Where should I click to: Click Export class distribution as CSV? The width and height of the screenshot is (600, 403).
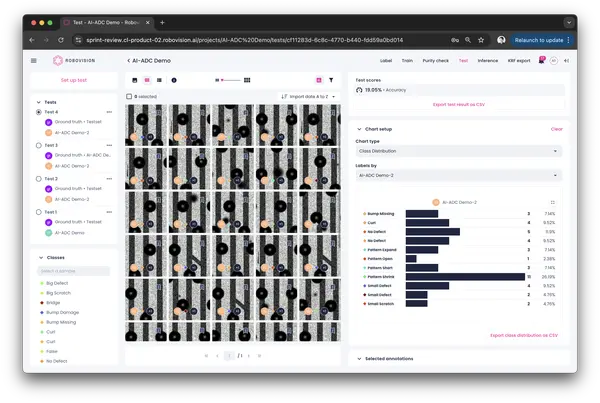tap(524, 335)
